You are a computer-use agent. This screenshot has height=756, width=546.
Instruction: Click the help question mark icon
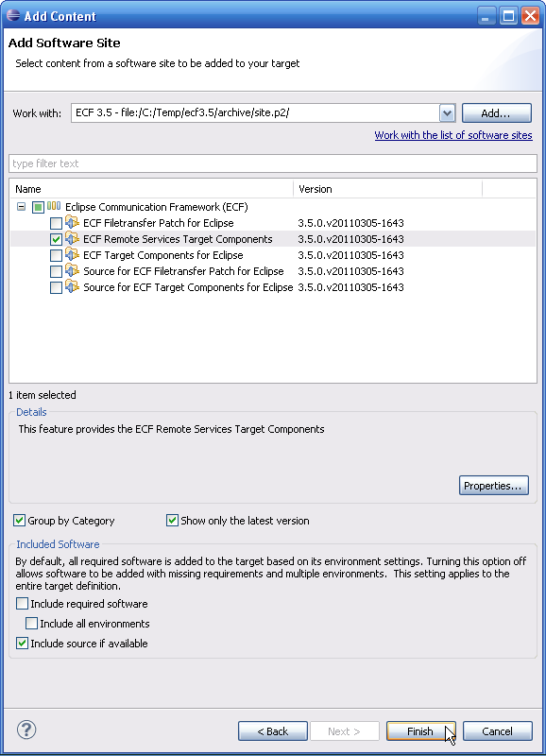point(26,730)
